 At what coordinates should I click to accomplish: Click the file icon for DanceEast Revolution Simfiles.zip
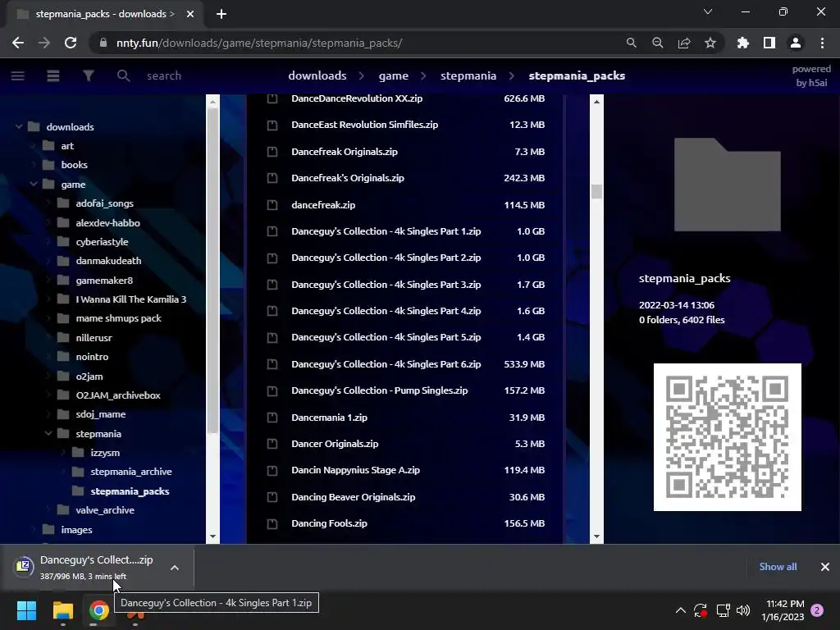click(x=272, y=125)
